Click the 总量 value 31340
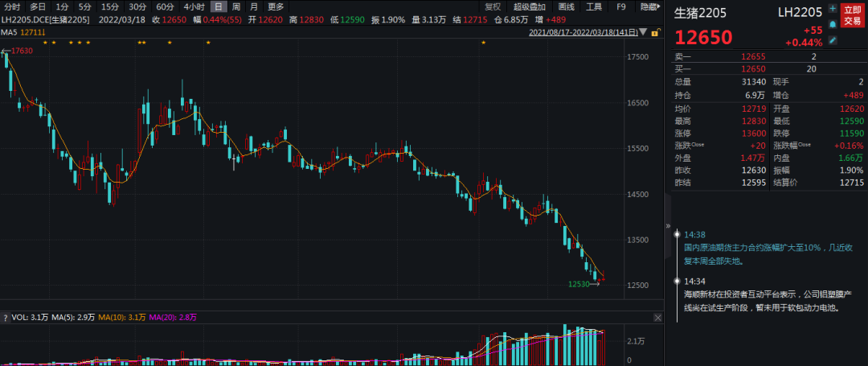The width and height of the screenshot is (868, 366). (754, 82)
